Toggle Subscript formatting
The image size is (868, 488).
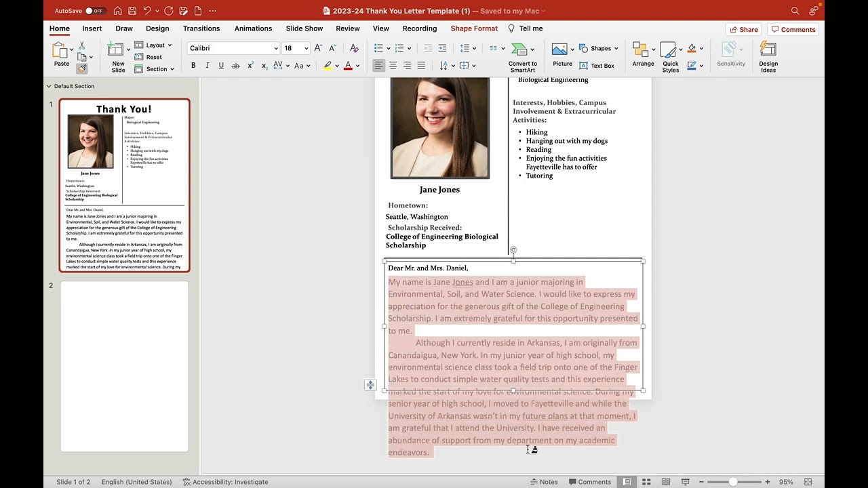point(264,66)
